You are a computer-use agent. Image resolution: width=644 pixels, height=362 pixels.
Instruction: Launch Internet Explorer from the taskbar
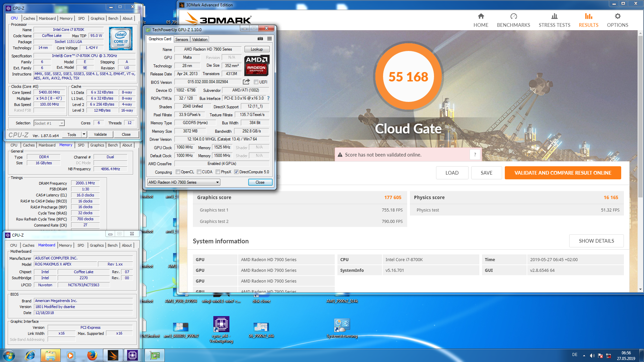(30, 355)
